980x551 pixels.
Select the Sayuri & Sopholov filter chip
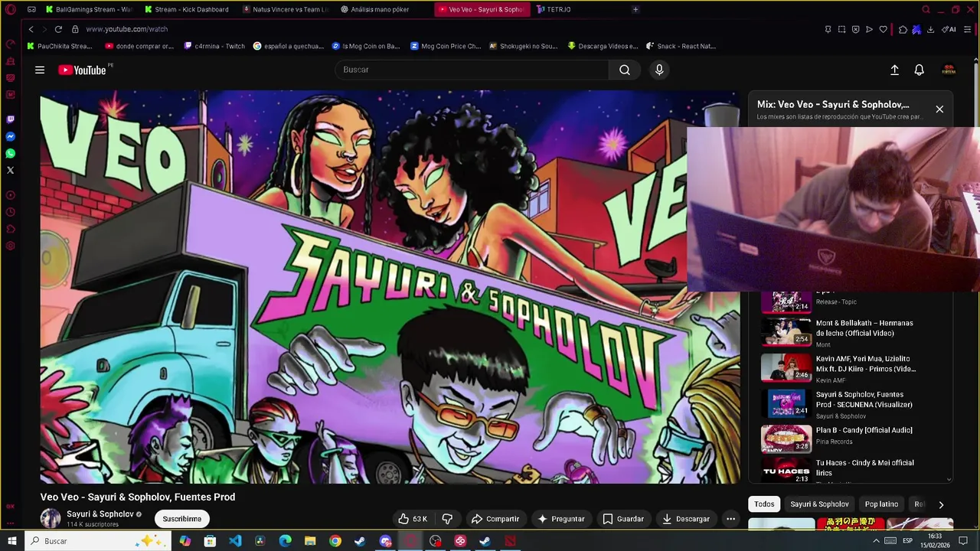click(x=819, y=504)
